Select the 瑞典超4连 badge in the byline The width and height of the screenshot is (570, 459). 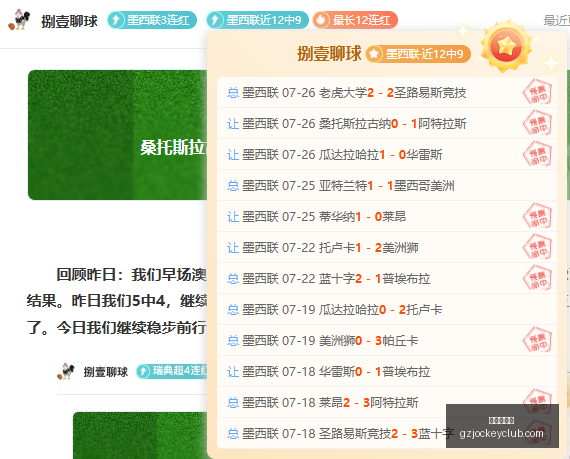172,371
